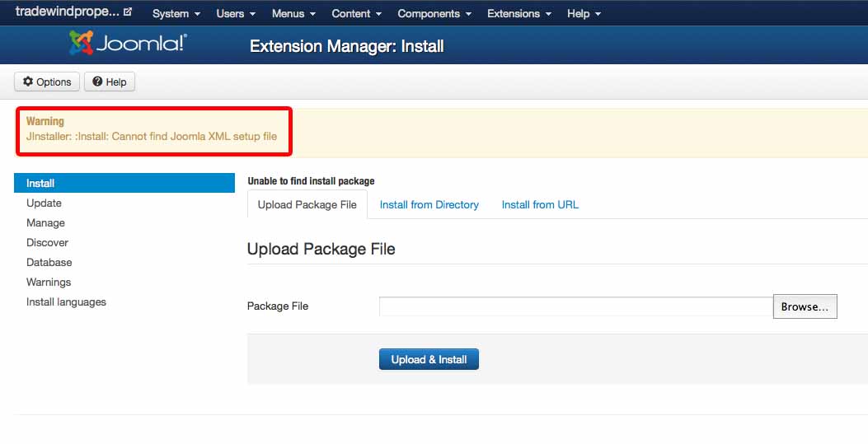Screen dimensions: 868x444
Task: Click the 'Package File' field label
Action: pyautogui.click(x=277, y=306)
